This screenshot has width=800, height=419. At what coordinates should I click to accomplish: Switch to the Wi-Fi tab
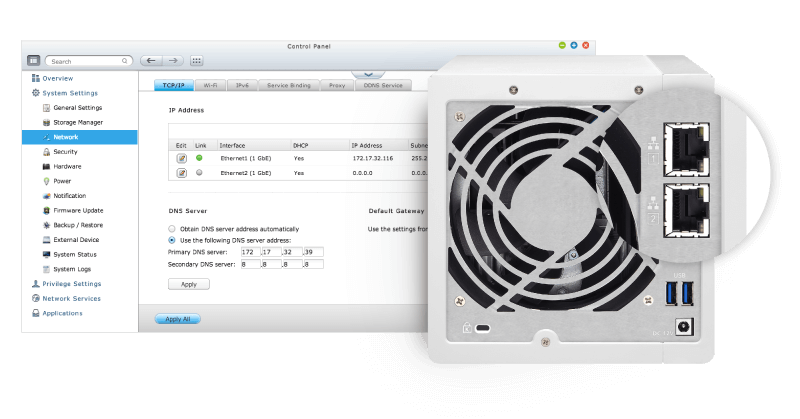pyautogui.click(x=210, y=86)
